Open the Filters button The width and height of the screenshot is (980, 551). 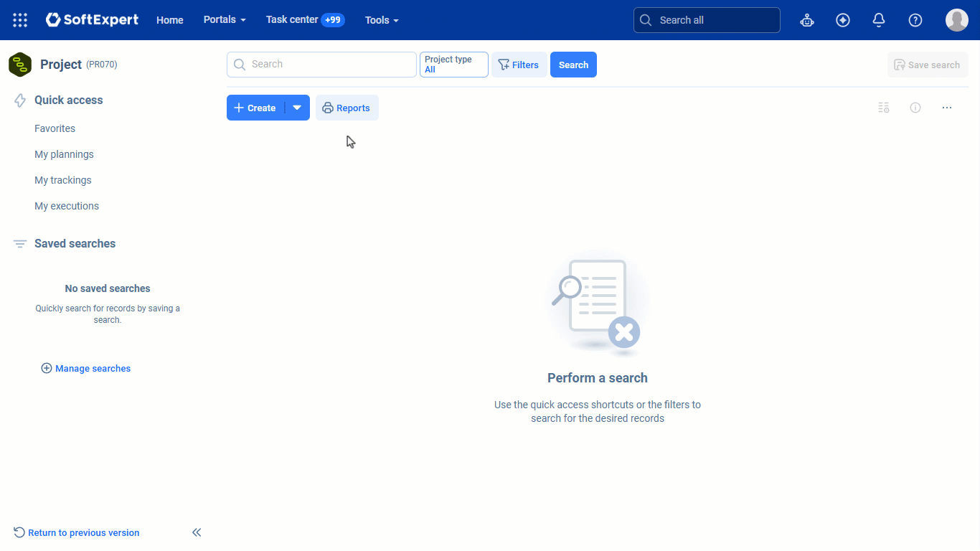point(519,65)
